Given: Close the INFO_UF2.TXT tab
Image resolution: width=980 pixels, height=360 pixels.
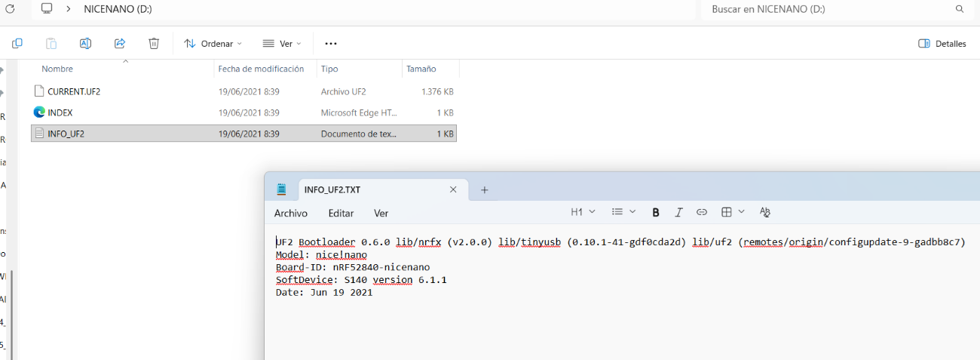Looking at the screenshot, I should 453,189.
